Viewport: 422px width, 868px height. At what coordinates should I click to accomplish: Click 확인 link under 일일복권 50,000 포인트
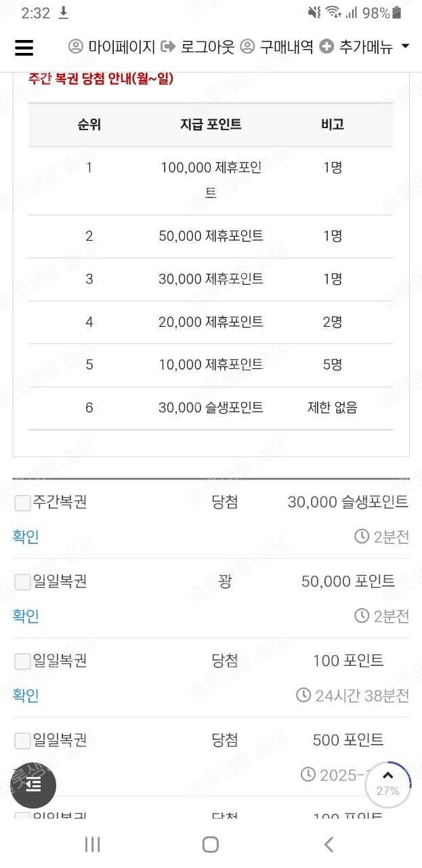26,616
